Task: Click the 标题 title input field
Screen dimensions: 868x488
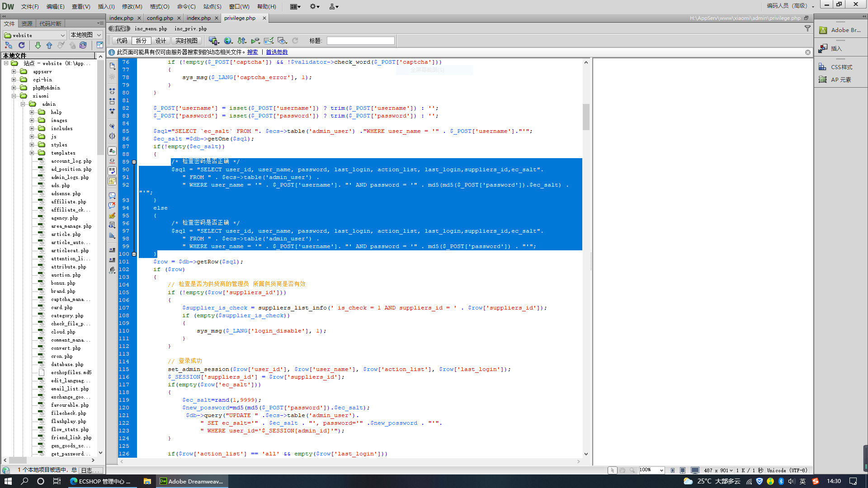Action: 360,41
